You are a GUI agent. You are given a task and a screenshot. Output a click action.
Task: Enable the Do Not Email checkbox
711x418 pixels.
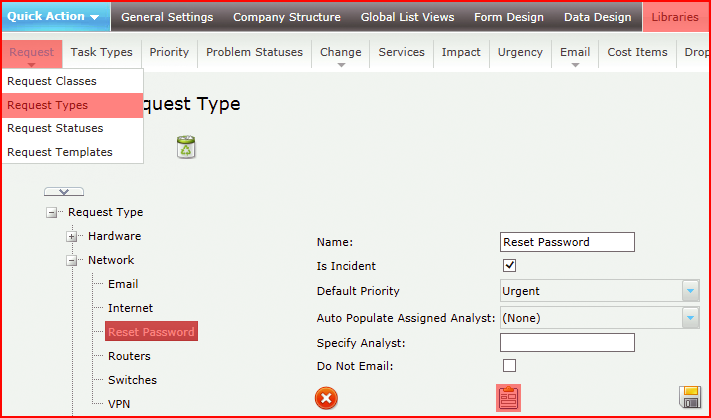tap(509, 365)
